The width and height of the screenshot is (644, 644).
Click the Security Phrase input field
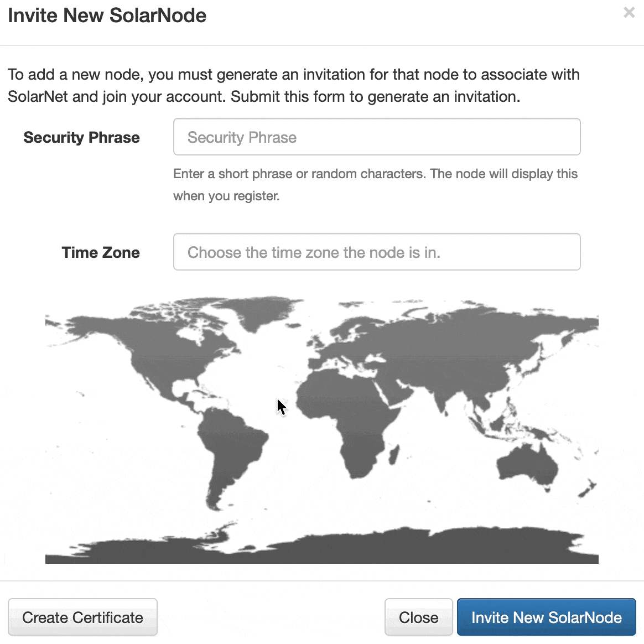tap(376, 137)
